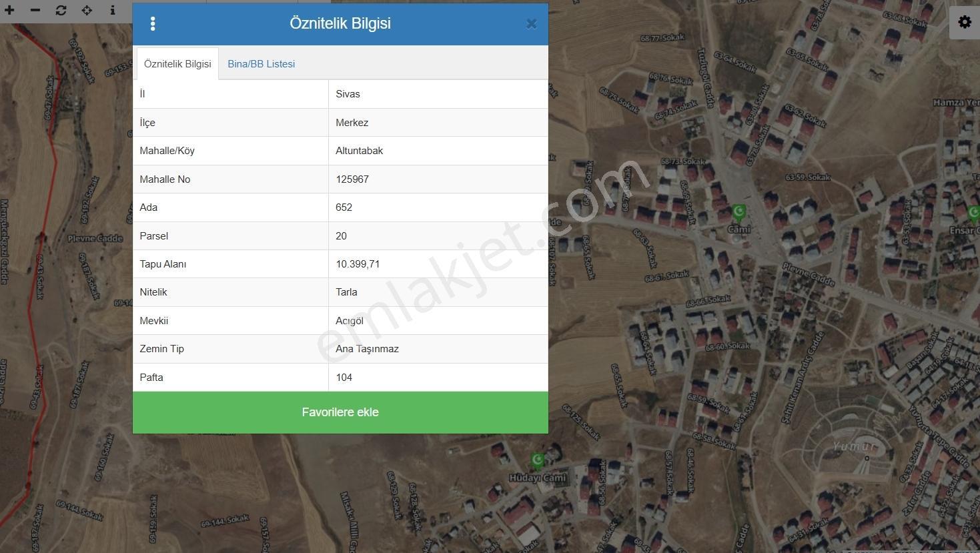
Task: Open the Bina/BB Listesi tab
Action: pyautogui.click(x=262, y=64)
